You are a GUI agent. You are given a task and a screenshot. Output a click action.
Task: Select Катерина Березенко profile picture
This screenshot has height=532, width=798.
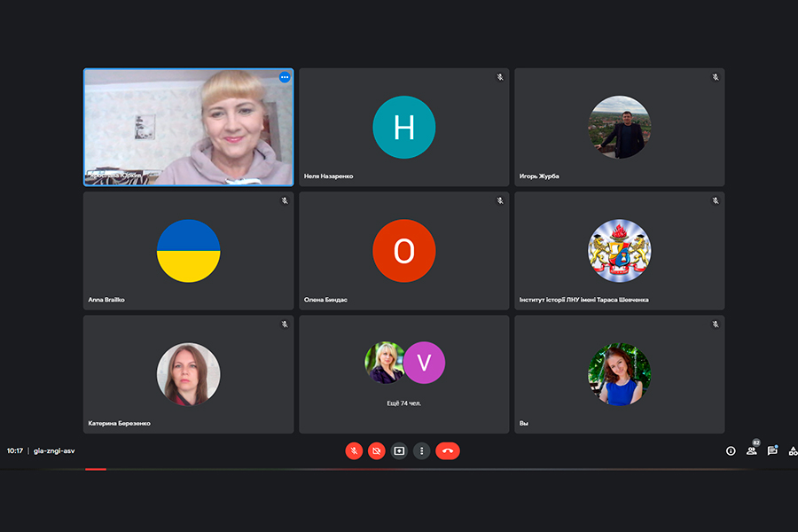point(188,374)
